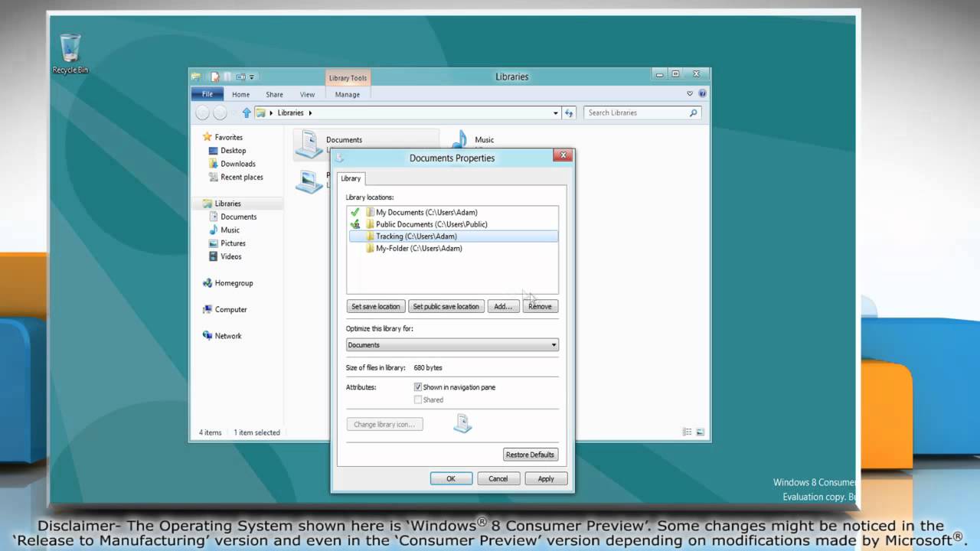Switch to the Home ribbon tab
980x551 pixels.
pos(240,94)
